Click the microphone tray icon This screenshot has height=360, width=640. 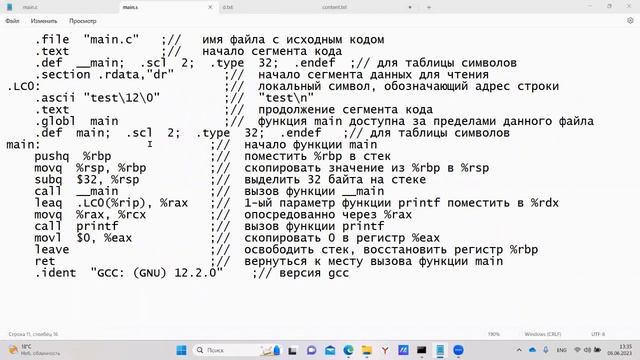[x=546, y=350]
